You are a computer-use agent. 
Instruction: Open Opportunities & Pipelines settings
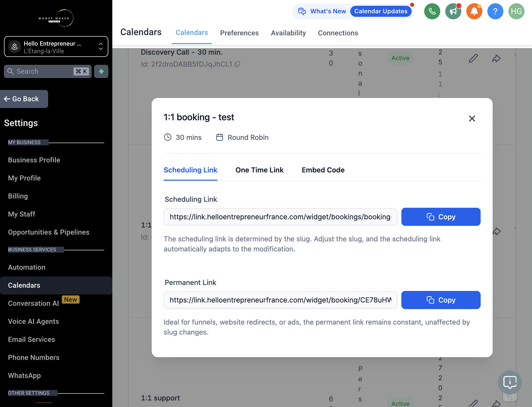49,232
